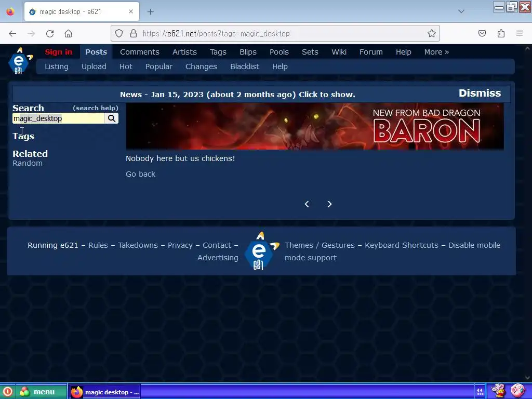Click Disable mobile mode support link
The width and height of the screenshot is (532, 399).
(x=393, y=251)
